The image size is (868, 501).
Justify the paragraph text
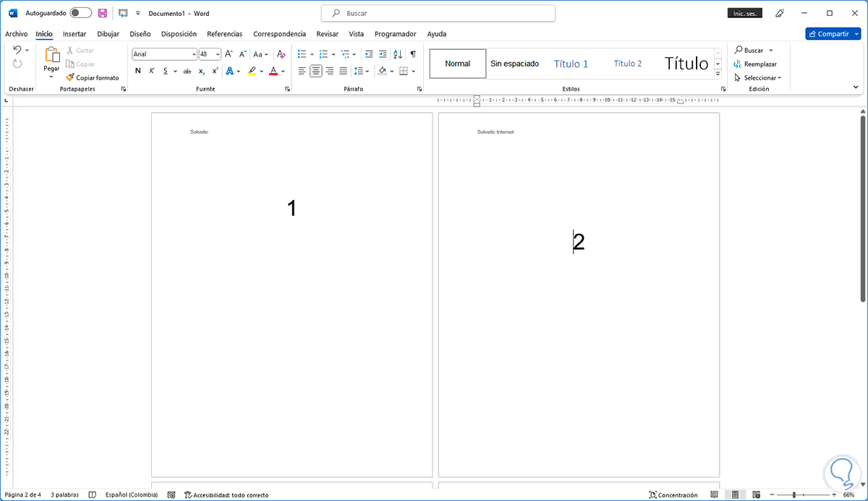coord(344,71)
